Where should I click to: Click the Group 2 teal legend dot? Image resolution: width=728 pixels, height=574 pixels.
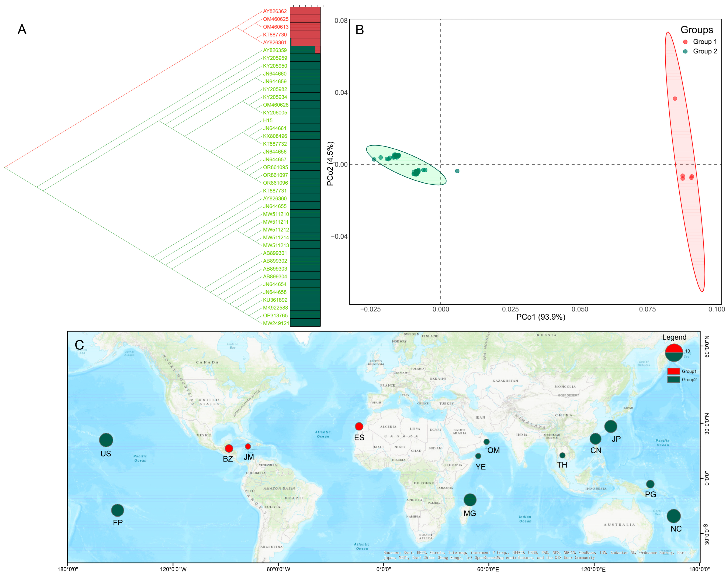coord(685,51)
